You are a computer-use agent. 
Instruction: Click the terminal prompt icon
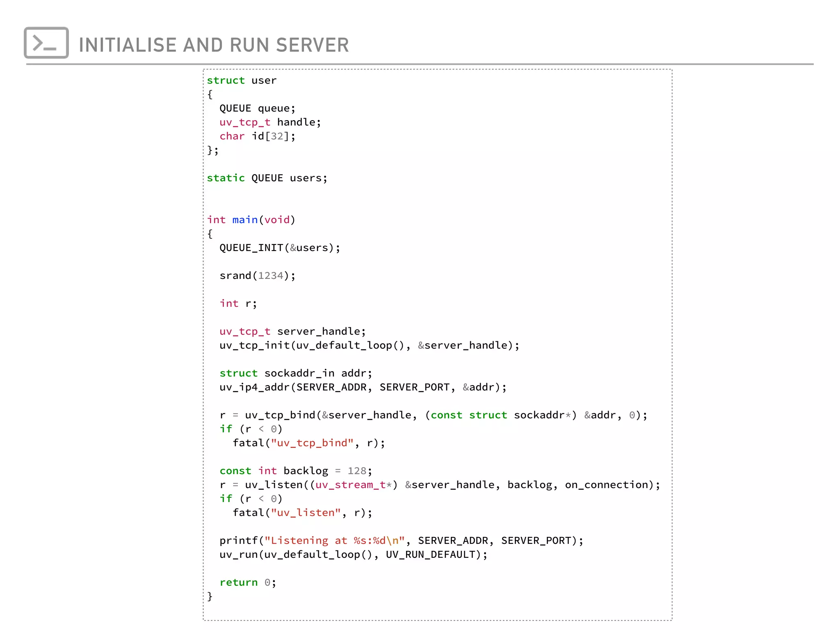point(46,43)
